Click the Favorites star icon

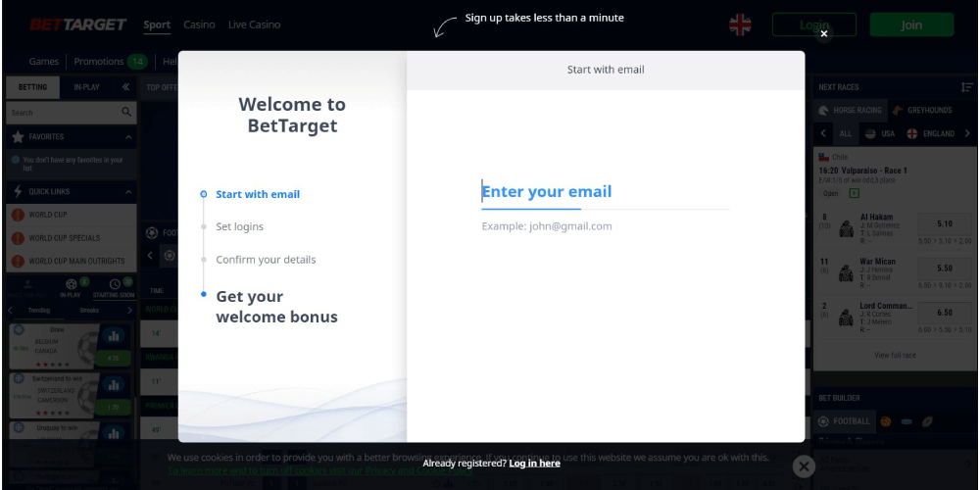[18, 137]
